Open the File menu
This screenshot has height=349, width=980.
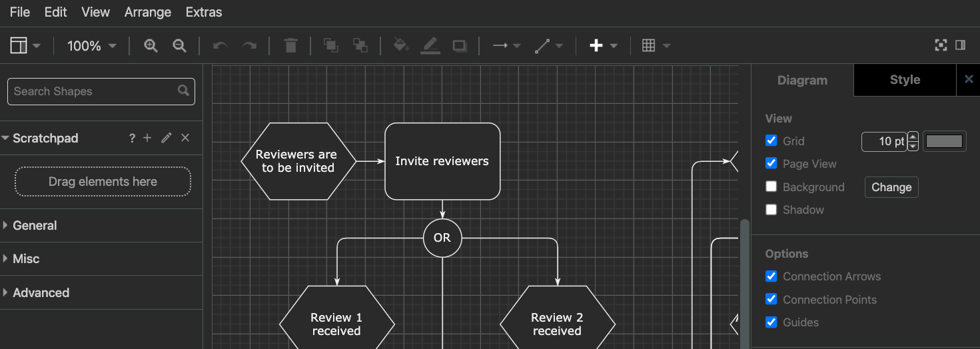[x=20, y=12]
